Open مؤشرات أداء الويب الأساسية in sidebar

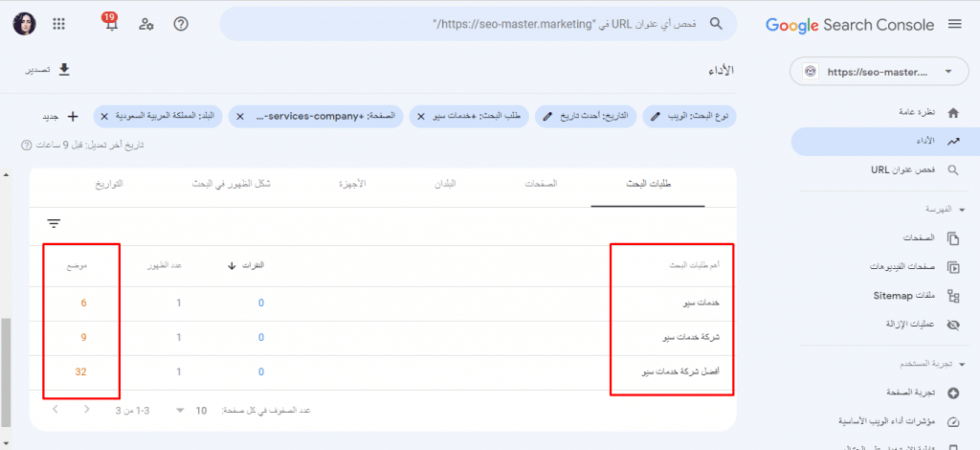coord(887,422)
